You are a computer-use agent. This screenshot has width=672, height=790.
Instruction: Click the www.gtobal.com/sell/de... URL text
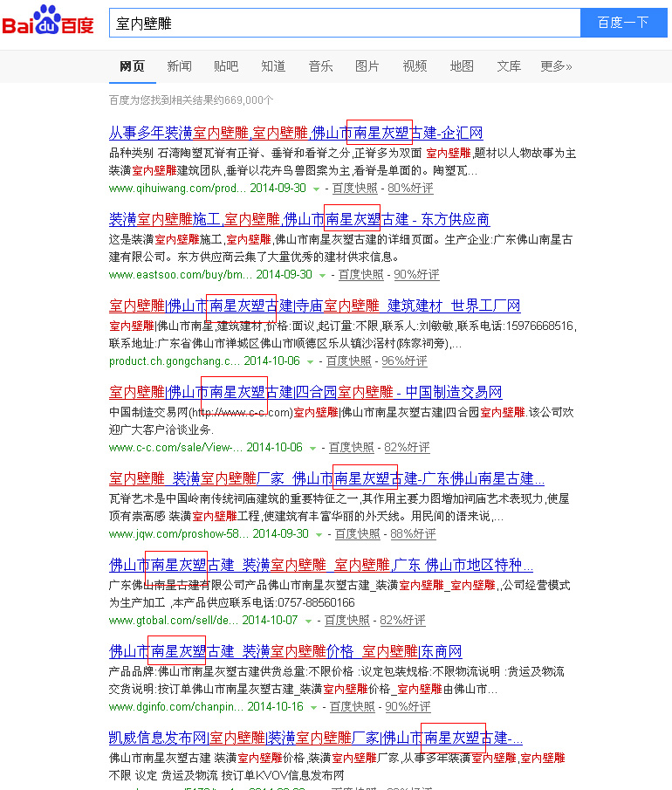pos(173,620)
